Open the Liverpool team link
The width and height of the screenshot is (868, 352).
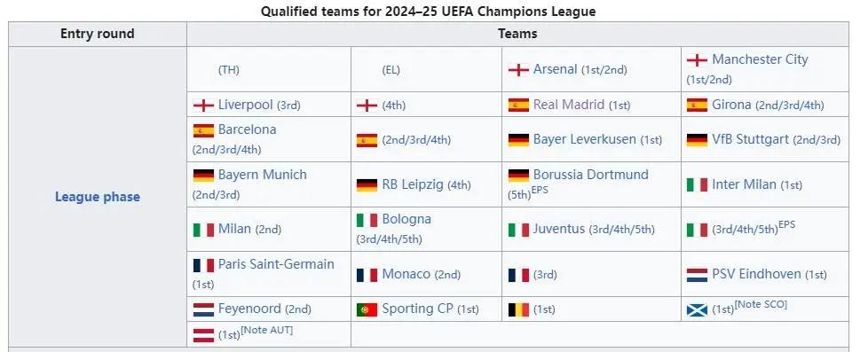coord(245,105)
